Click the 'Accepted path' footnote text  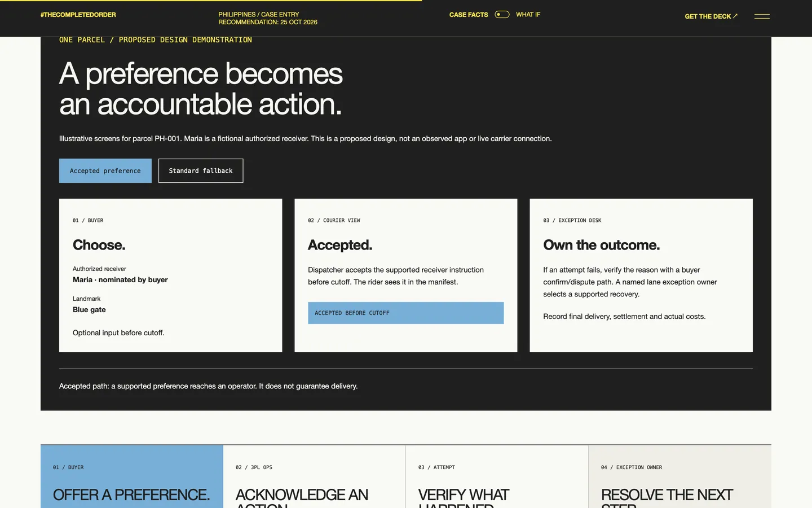[208, 386]
